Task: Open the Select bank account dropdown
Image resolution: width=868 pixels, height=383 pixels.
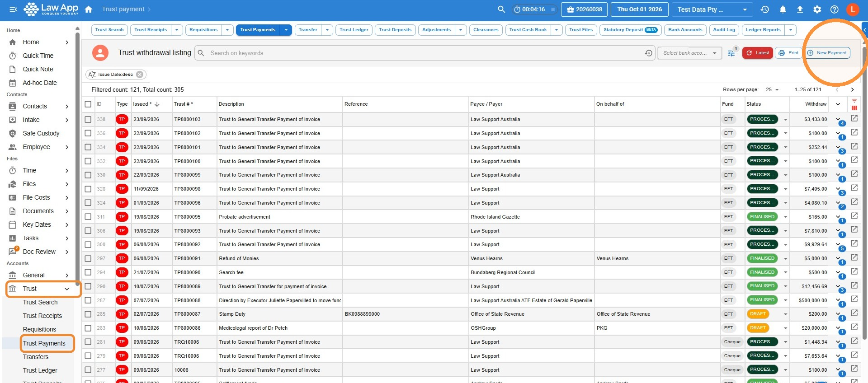Action: tap(689, 53)
